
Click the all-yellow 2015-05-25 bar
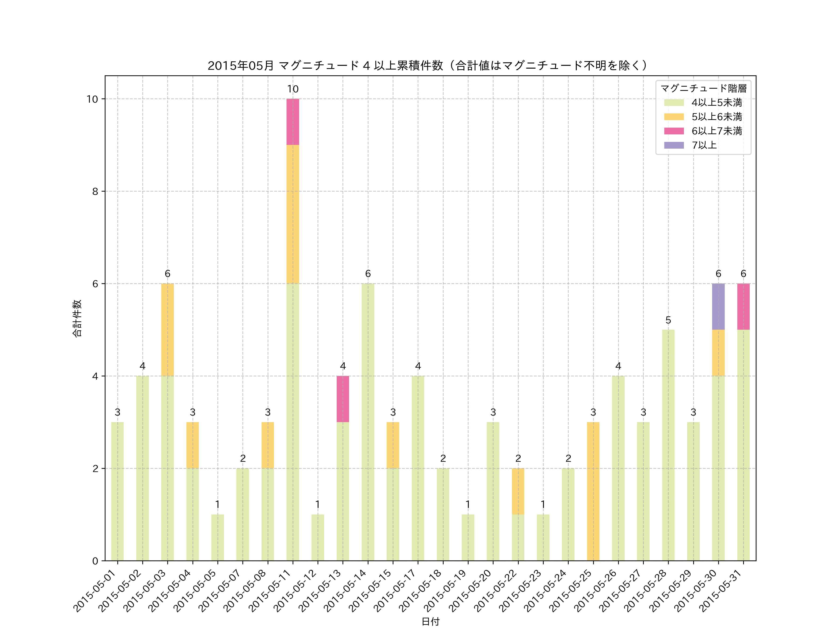593,491
